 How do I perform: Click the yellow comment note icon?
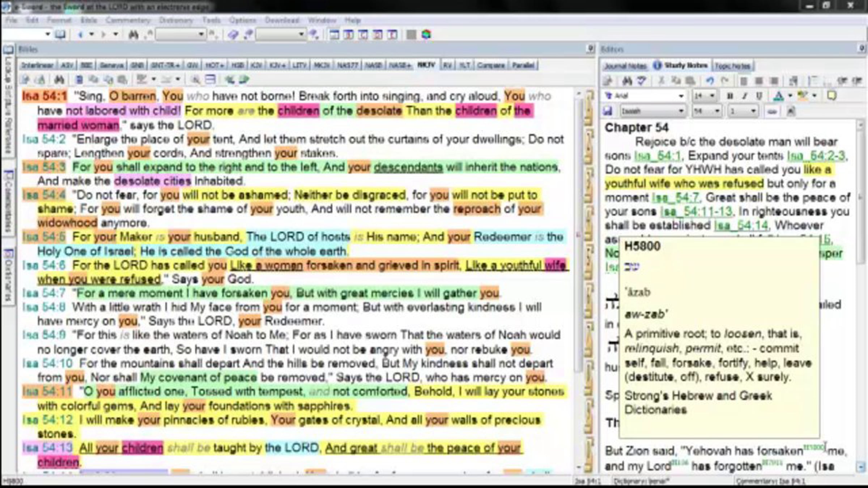point(832,96)
